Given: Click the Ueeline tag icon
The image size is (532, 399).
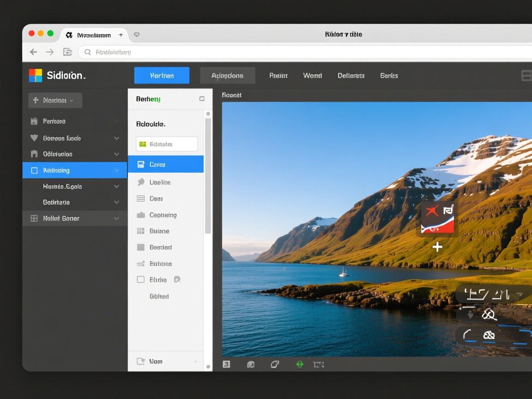Looking at the screenshot, I should pos(141,182).
